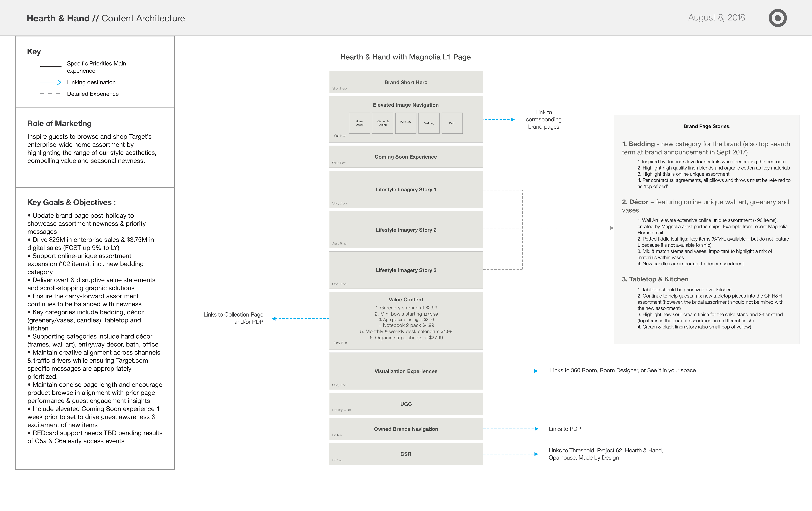Click 'Links to Threshold, Project 62' text
This screenshot has width=812, height=511.
[x=606, y=454]
